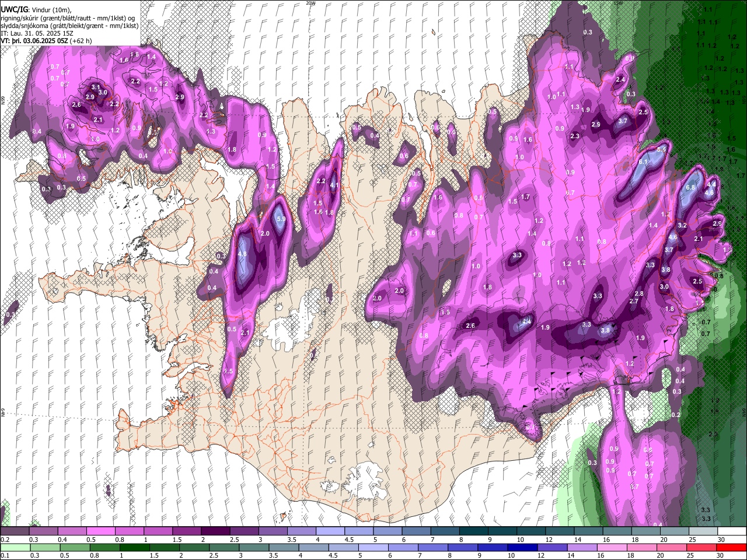Viewport: 747px width, 560px height.
Task: Click the 0.2 label on the snow legend scale
Action: [x=5, y=540]
